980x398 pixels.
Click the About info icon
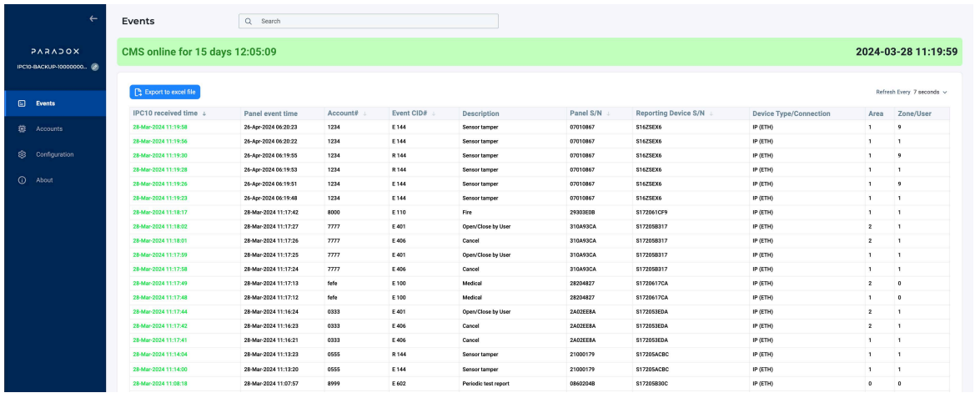pos(22,180)
